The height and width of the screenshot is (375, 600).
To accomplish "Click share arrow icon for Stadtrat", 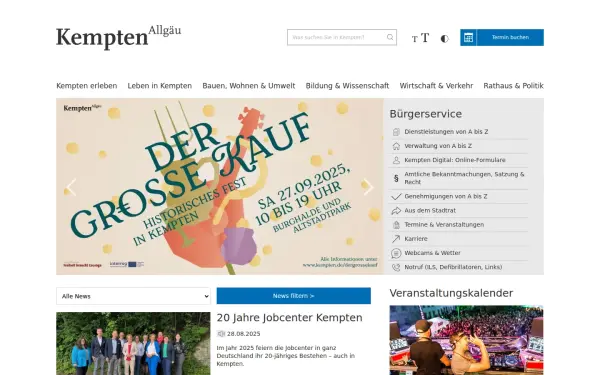I will click(396, 210).
